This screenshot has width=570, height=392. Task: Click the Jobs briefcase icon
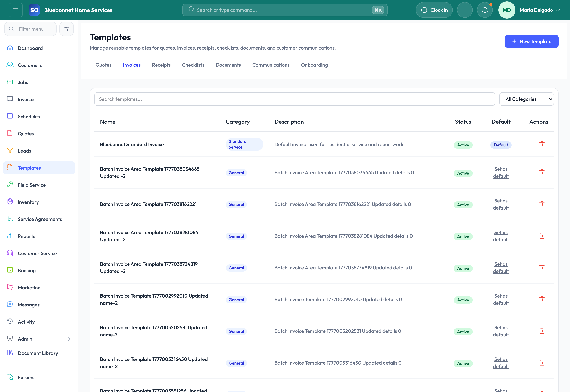[10, 82]
